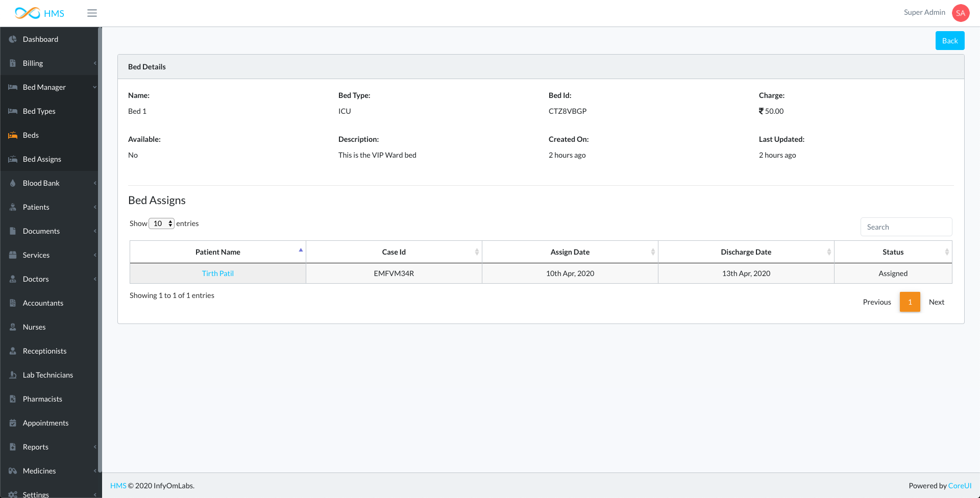This screenshot has height=498, width=980.
Task: Toggle sort on Case Id column
Action: (394, 252)
